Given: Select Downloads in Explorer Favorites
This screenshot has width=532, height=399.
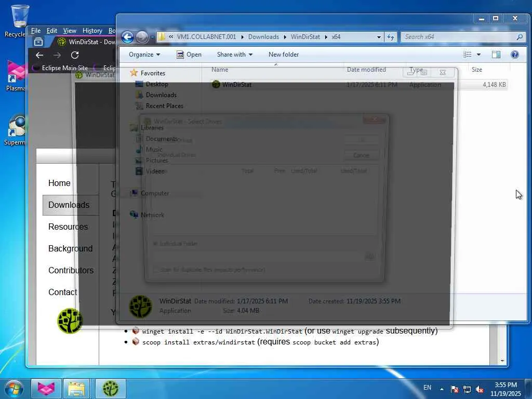Looking at the screenshot, I should point(156,95).
